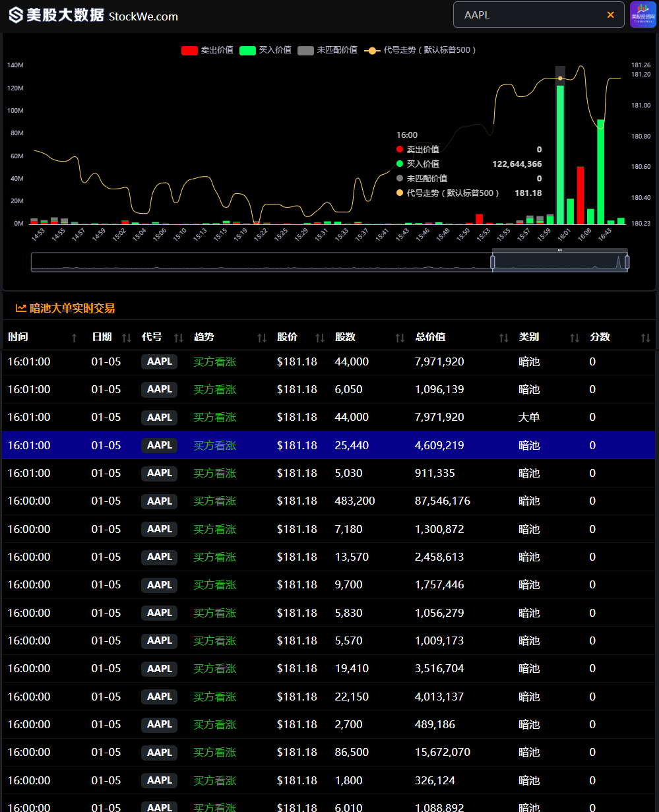Image resolution: width=659 pixels, height=812 pixels.
Task: Sort by 代号 using its arrow icon
Action: tap(179, 338)
